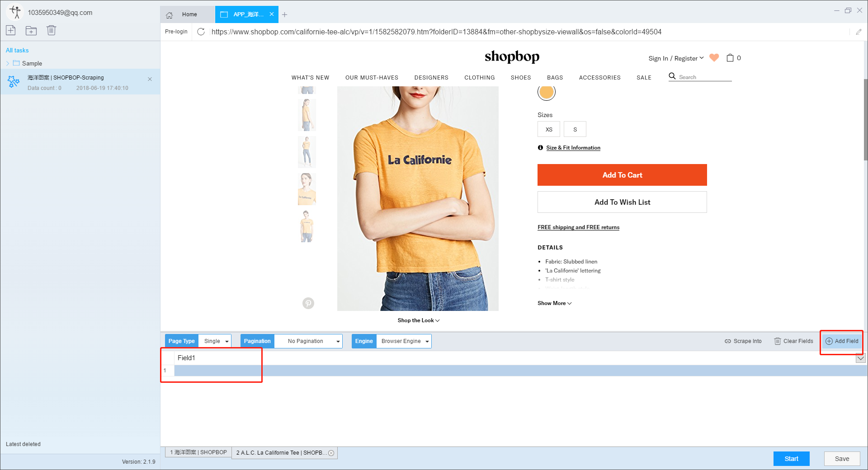Expand Shop the Look section
Image resolution: width=868 pixels, height=470 pixels.
coord(419,320)
